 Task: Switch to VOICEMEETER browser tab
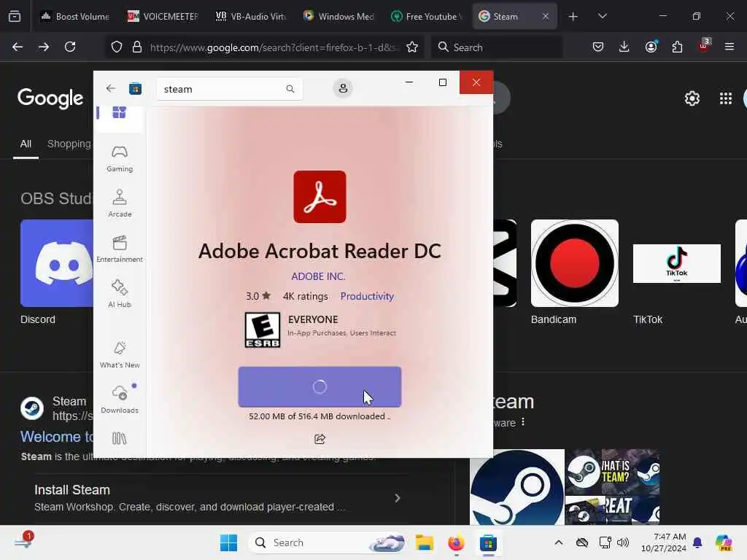point(163,16)
